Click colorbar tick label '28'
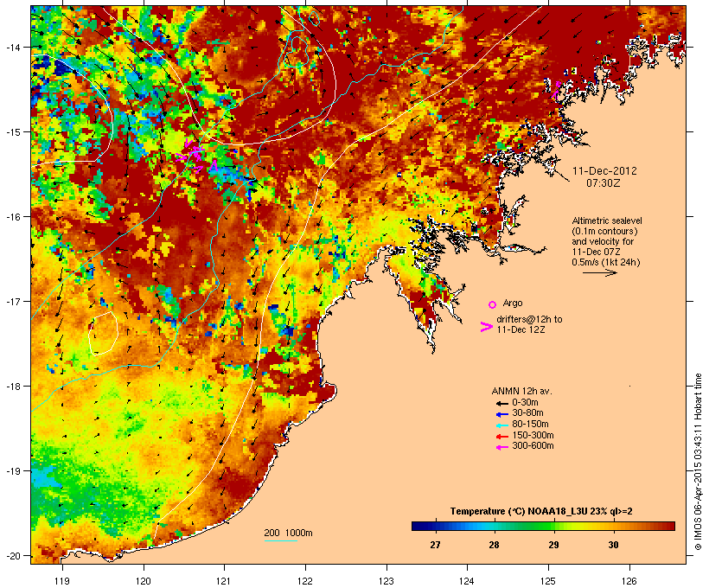This screenshot has width=709, height=588. (494, 545)
